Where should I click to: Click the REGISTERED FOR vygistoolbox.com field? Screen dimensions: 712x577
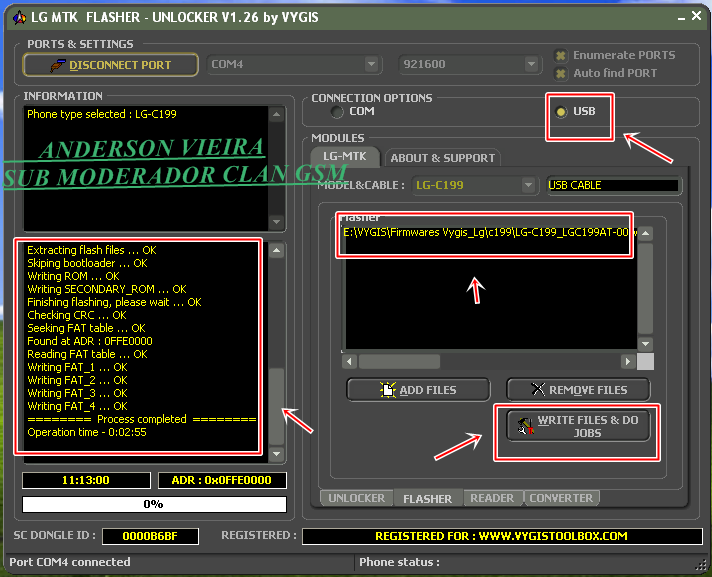(502, 536)
